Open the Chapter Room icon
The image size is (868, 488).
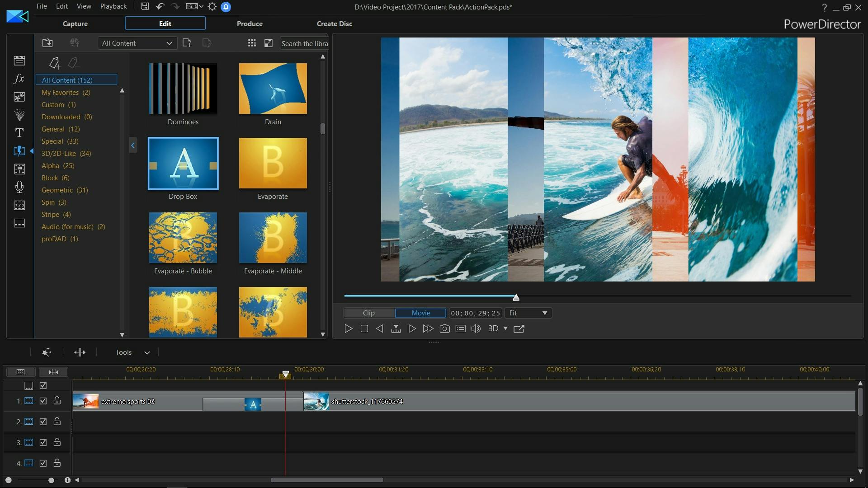(19, 205)
